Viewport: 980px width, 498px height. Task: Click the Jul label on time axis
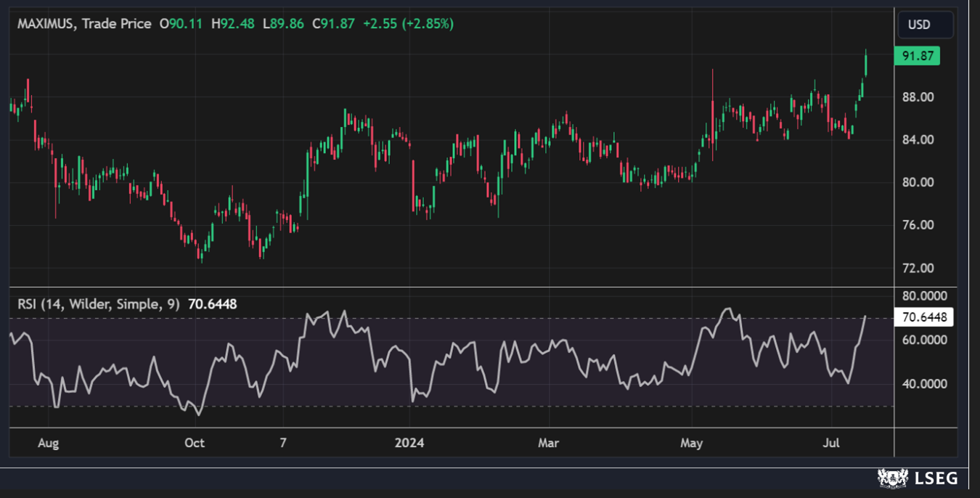[832, 443]
